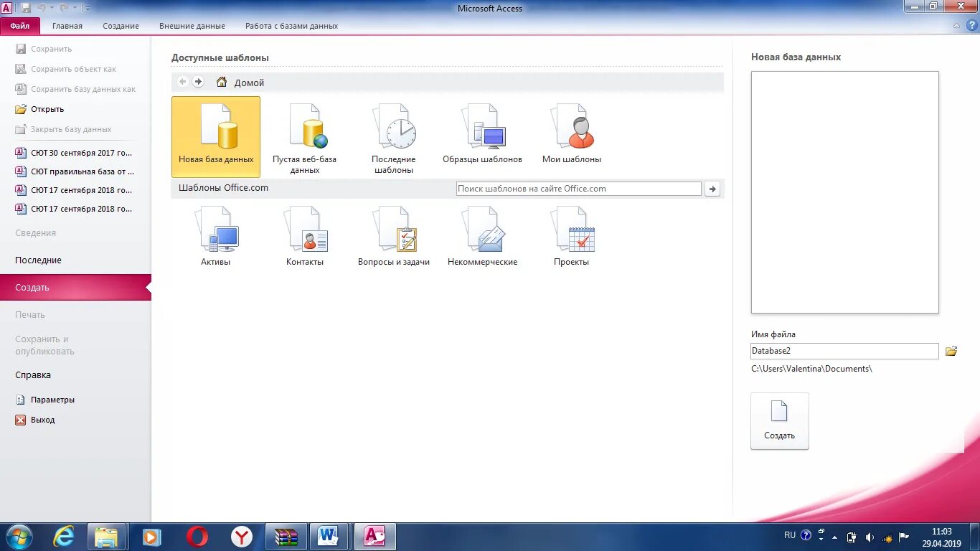Open WinRAR from the taskbar
The width and height of the screenshot is (980, 551).
(286, 537)
